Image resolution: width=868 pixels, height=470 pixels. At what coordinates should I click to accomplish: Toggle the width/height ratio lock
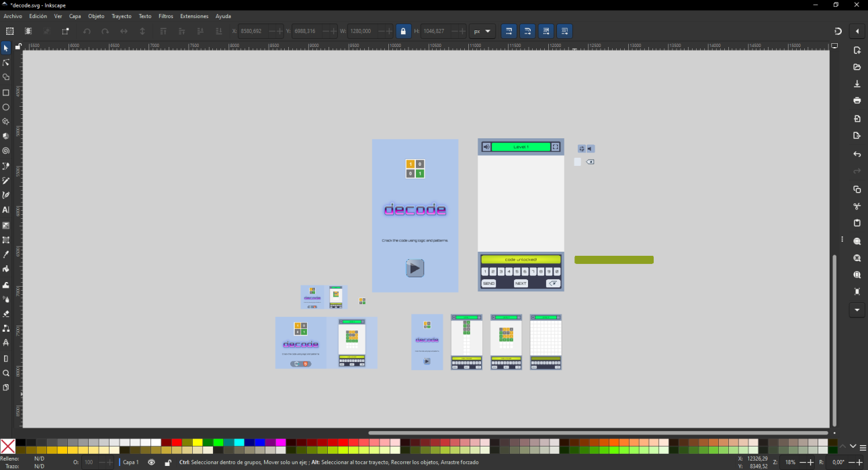(x=403, y=32)
